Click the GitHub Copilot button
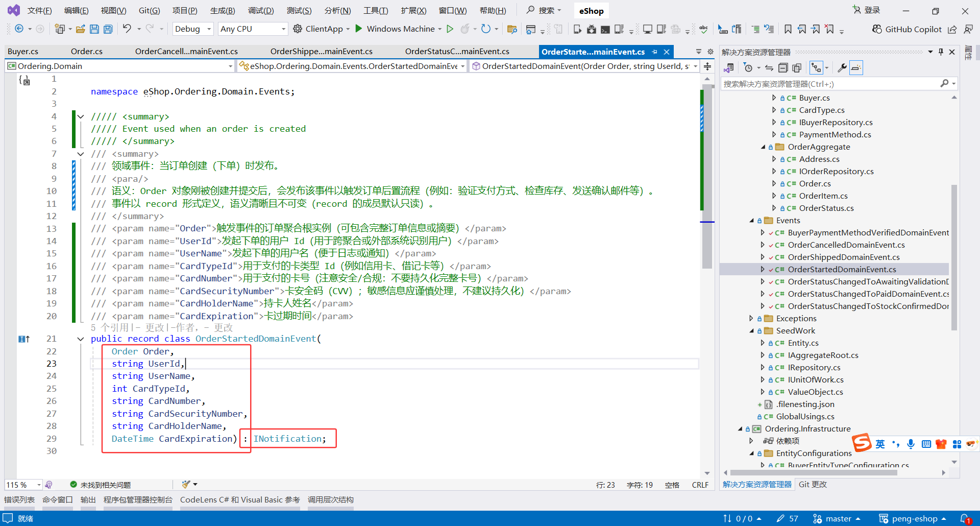The height and width of the screenshot is (526, 980). 906,29
